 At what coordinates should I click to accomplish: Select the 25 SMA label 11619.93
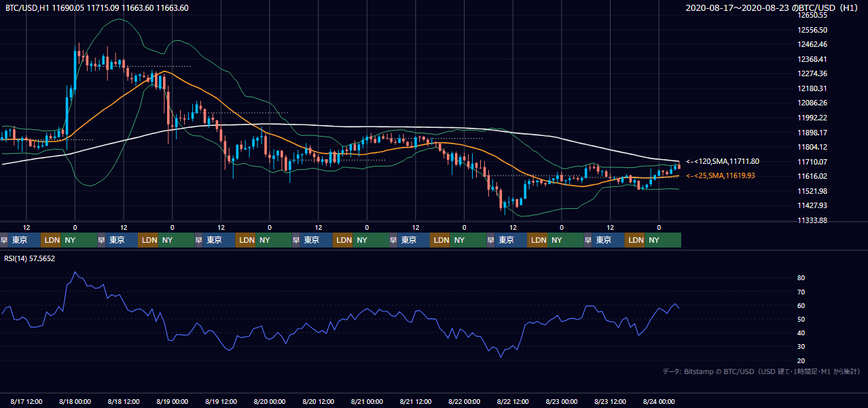(721, 176)
